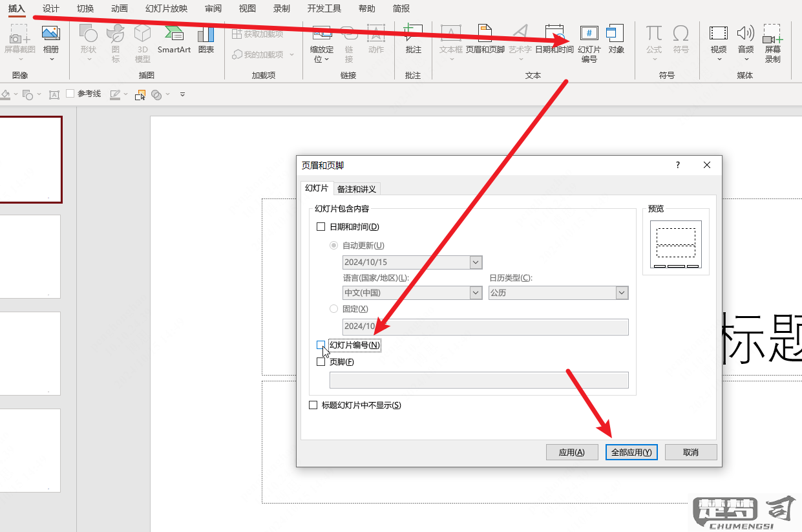Expand the dropdown arrow under 视频
802x532 pixels.
tap(719, 59)
